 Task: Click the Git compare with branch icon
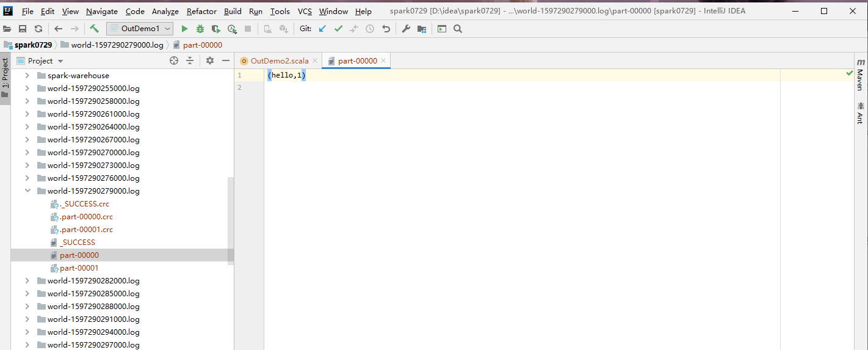click(x=354, y=29)
